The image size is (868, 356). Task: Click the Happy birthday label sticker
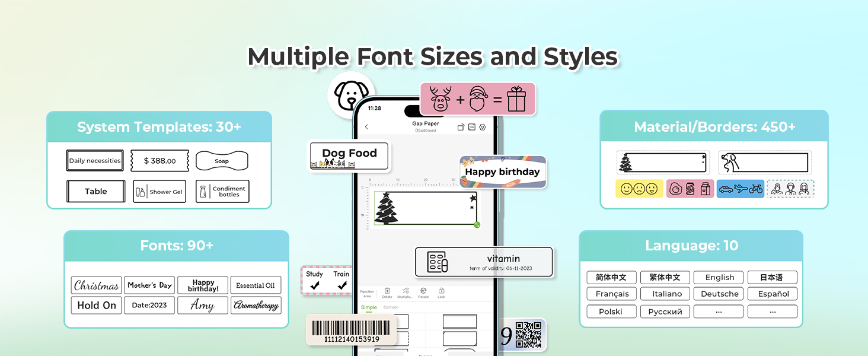pyautogui.click(x=503, y=171)
